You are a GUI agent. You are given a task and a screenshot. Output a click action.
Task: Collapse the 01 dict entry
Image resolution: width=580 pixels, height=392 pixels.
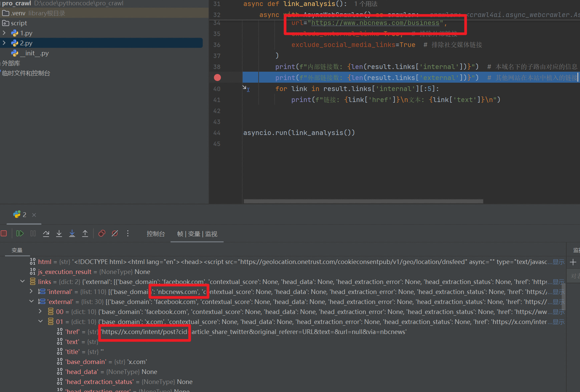[x=40, y=321]
